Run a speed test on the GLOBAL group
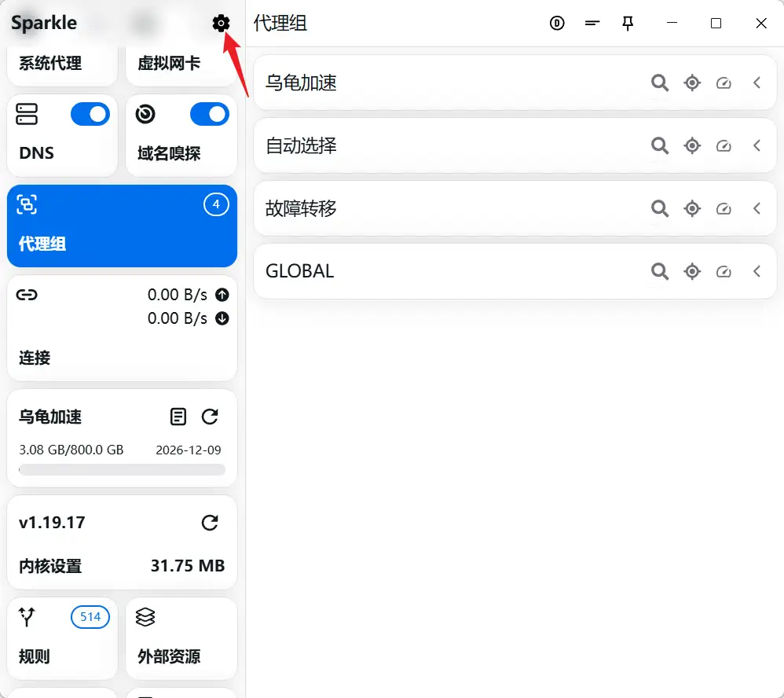784x698 pixels. pyautogui.click(x=724, y=271)
